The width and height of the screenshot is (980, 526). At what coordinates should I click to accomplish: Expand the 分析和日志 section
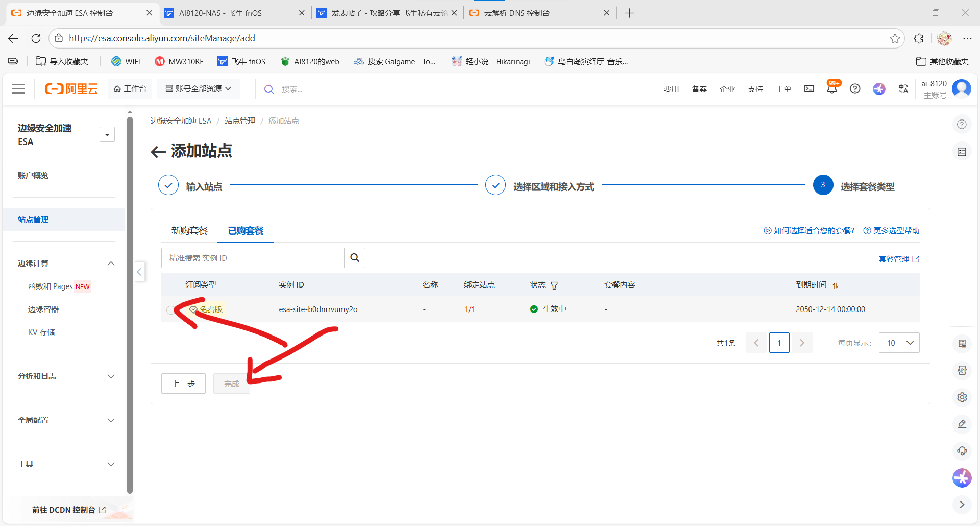pyautogui.click(x=111, y=376)
